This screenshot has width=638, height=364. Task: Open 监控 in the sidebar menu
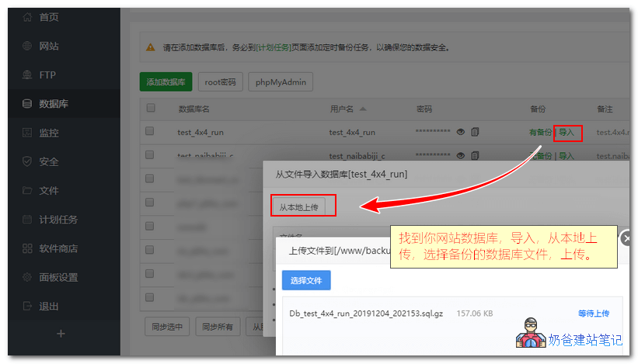click(49, 133)
